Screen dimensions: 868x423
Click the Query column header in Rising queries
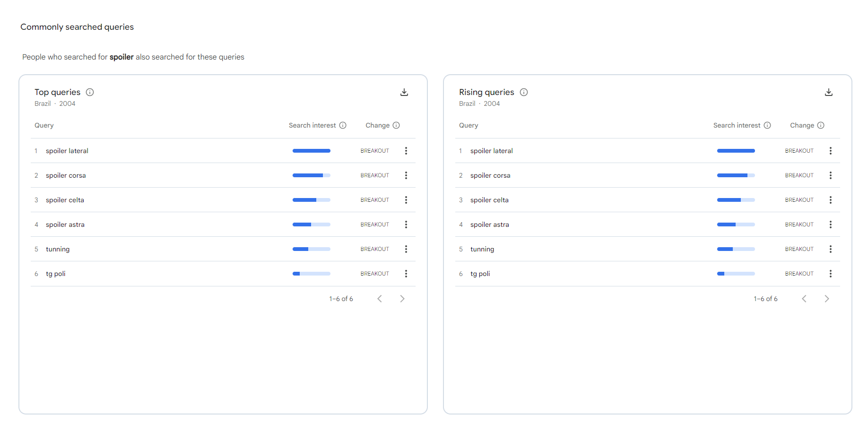(468, 125)
